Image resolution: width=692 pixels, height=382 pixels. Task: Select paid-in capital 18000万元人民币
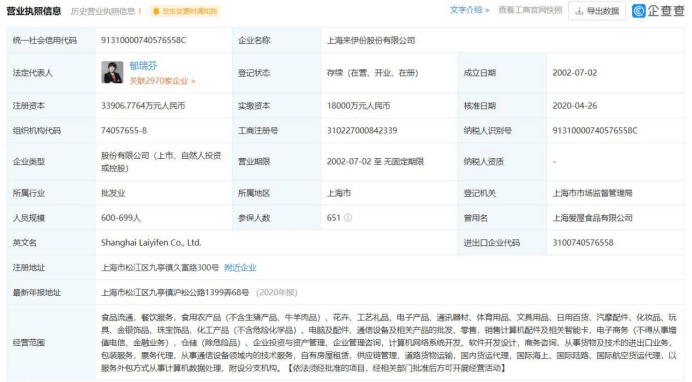pos(358,106)
